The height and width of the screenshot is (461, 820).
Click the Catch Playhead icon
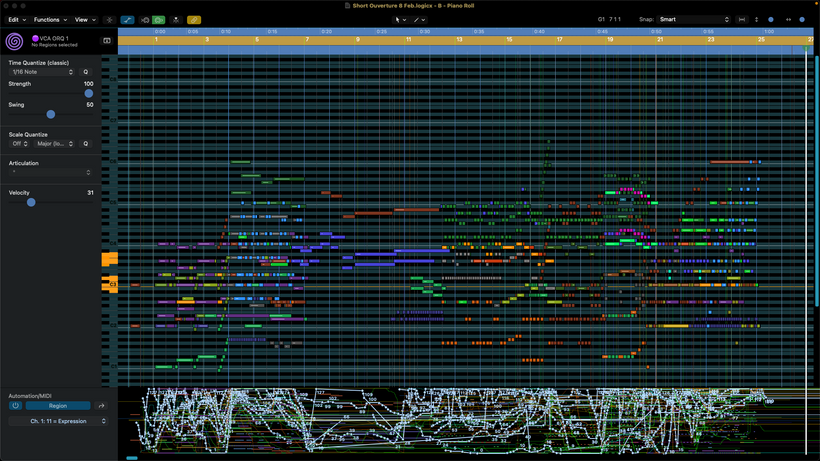pos(177,19)
